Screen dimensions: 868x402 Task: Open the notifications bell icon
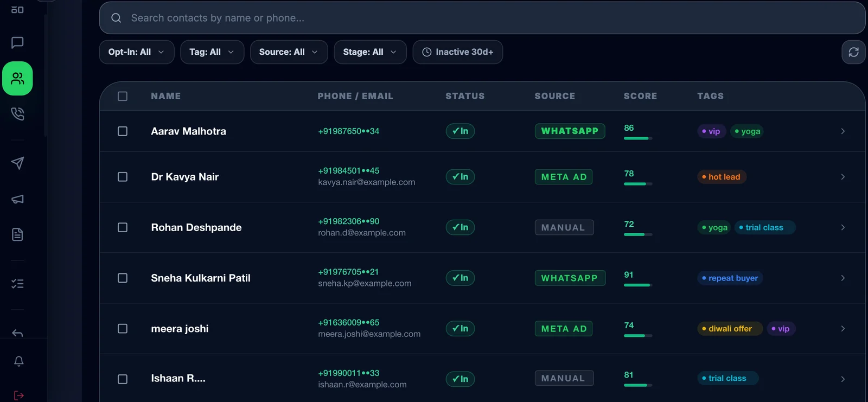tap(18, 361)
